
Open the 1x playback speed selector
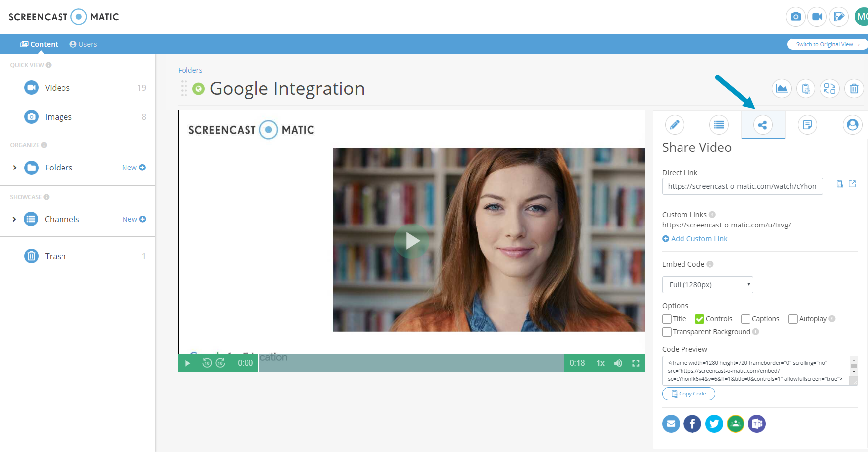[x=601, y=363]
